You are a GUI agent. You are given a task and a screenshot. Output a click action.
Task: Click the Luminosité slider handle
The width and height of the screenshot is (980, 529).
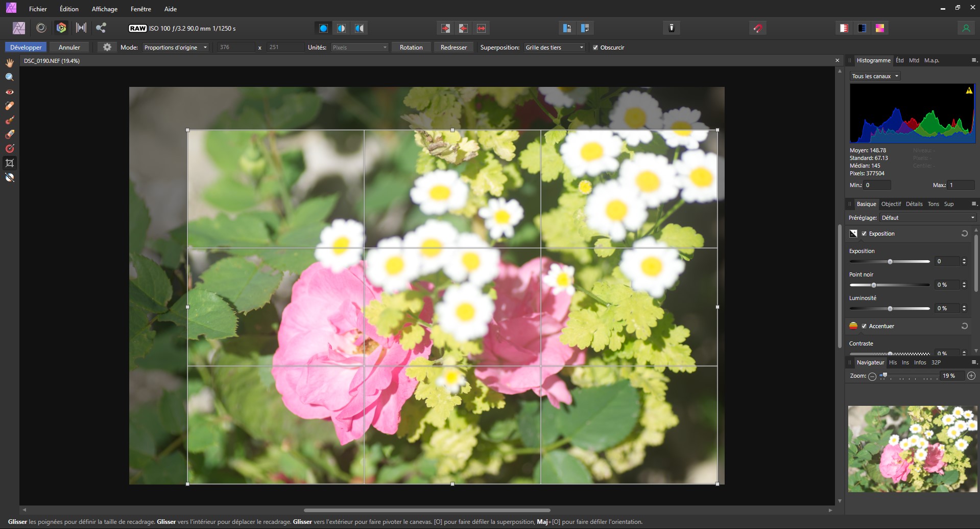tap(890, 309)
